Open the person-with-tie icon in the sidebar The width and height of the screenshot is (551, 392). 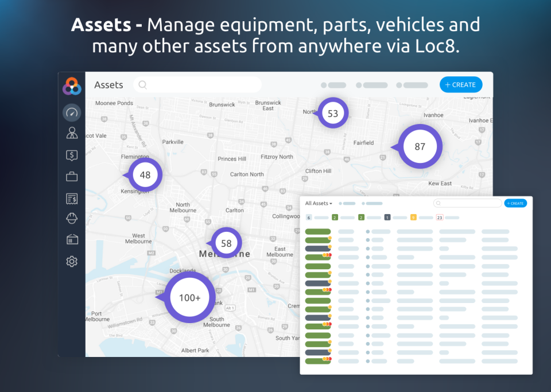(72, 134)
